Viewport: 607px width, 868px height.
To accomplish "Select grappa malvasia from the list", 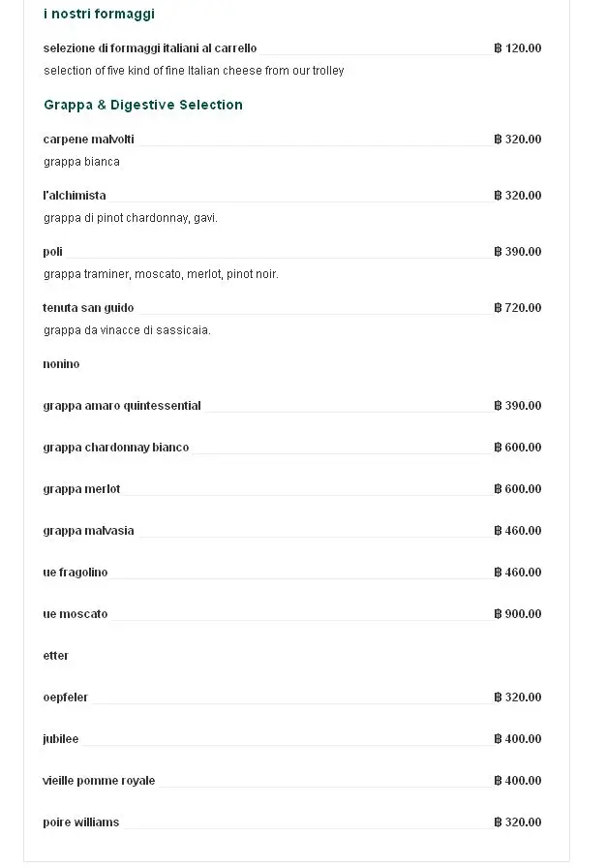I will (89, 531).
